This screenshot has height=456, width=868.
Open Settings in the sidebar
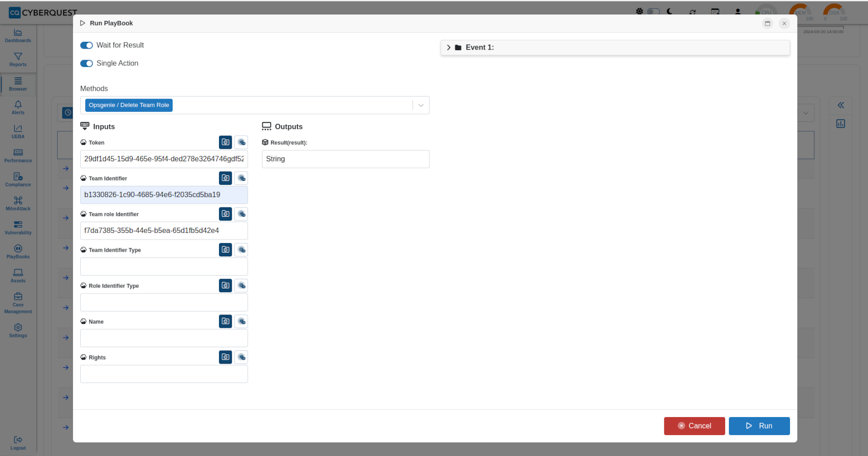tap(18, 330)
